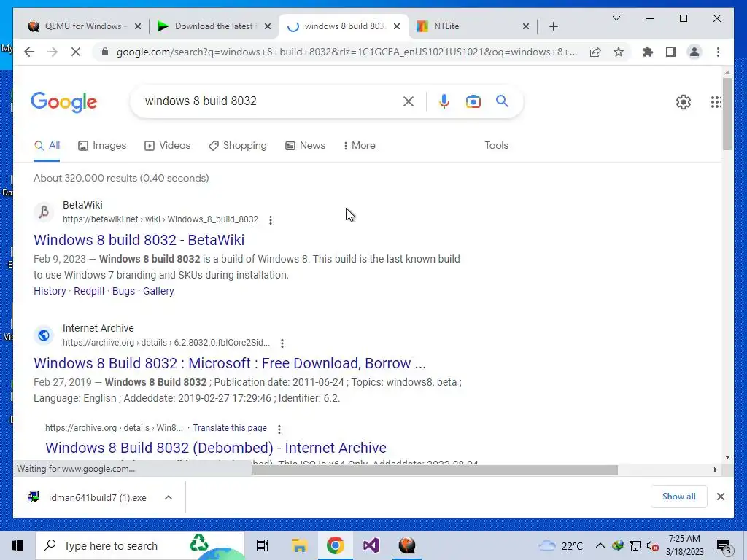This screenshot has width=747, height=560.
Task: Select the Videos search filter
Action: coord(167,145)
